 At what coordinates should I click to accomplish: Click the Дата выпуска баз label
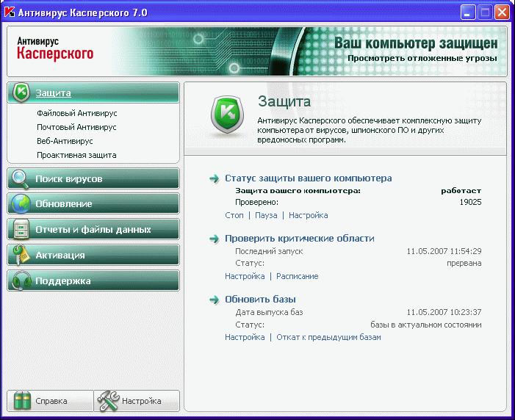pyautogui.click(x=269, y=312)
